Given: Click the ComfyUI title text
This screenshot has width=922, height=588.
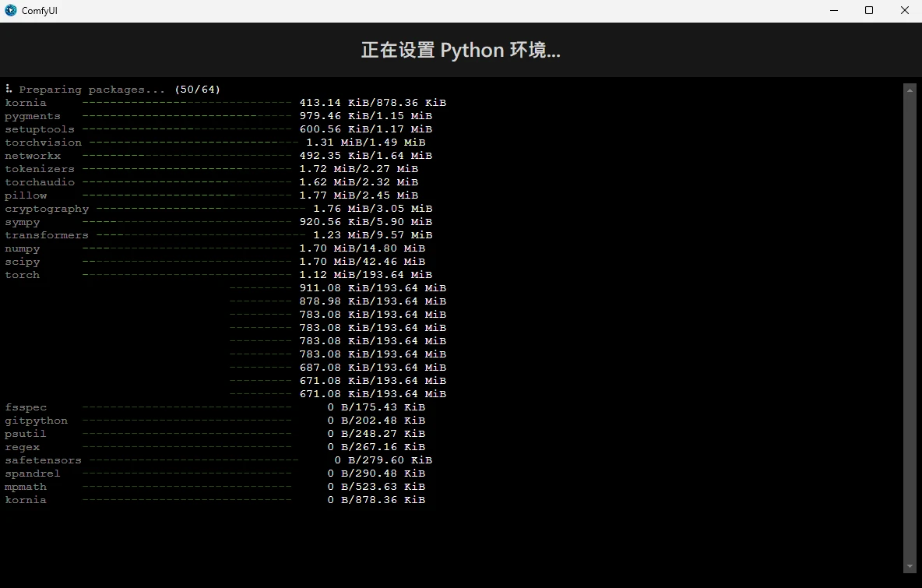Looking at the screenshot, I should pos(39,11).
